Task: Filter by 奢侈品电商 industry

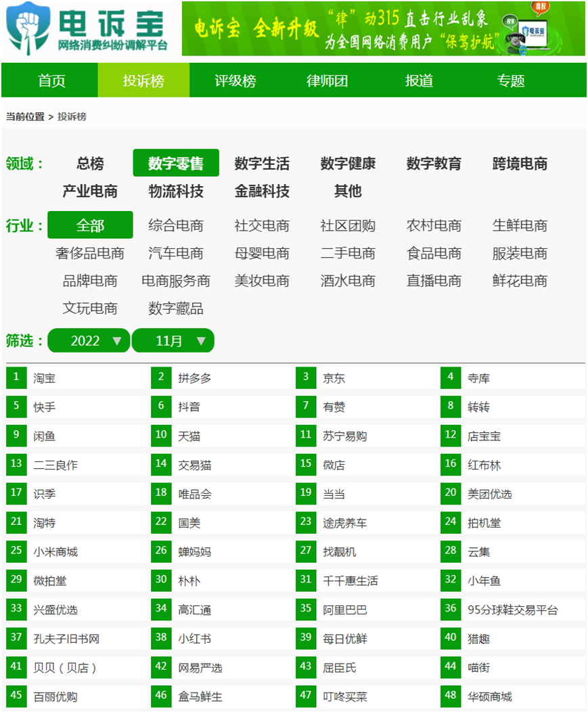Action: tap(90, 253)
